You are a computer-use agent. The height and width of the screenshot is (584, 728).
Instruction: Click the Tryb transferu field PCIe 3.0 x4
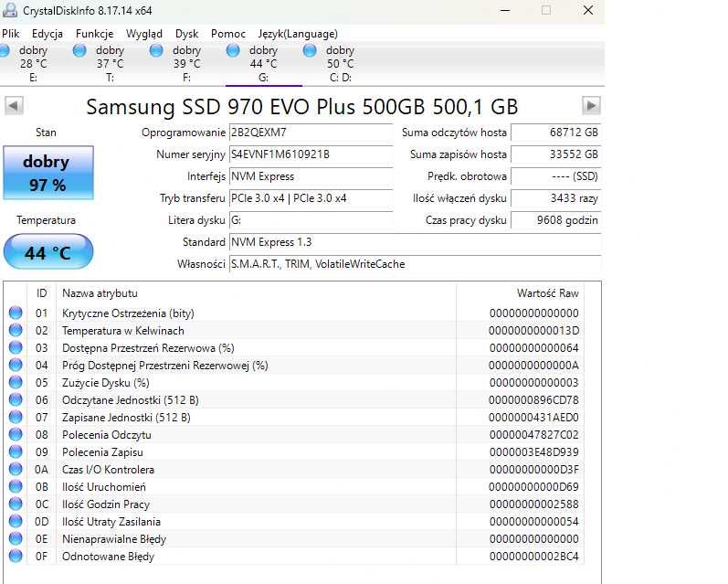pyautogui.click(x=311, y=198)
